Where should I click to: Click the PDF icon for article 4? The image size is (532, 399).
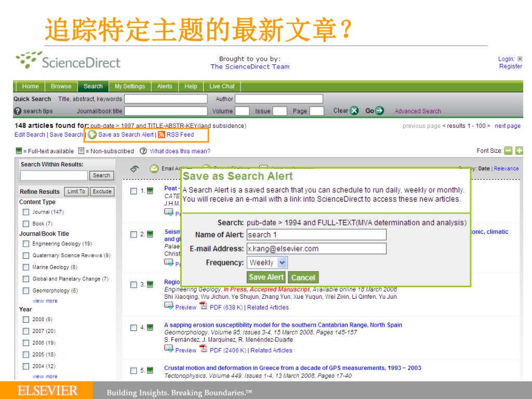(x=203, y=349)
